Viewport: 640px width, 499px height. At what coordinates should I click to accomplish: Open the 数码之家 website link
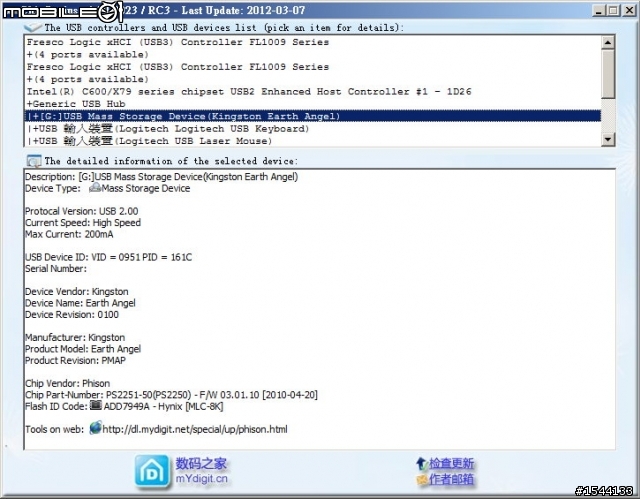(201, 464)
